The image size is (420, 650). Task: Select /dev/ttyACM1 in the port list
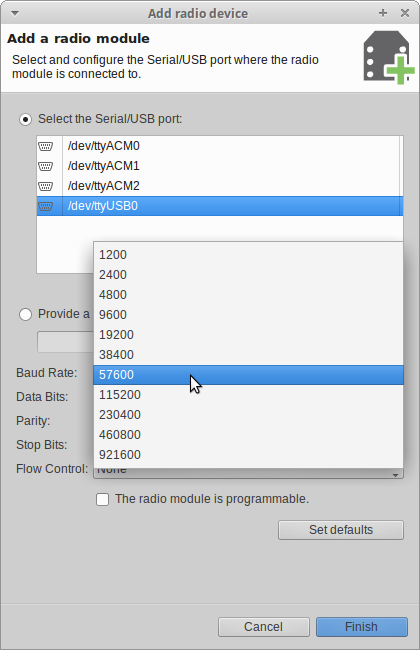[219, 166]
